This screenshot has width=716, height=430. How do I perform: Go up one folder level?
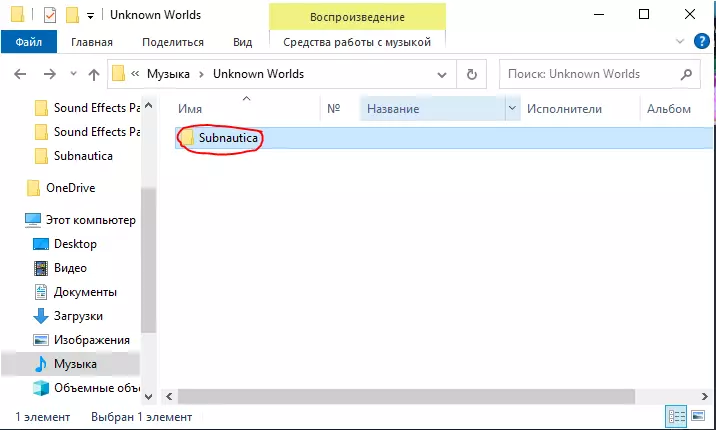(94, 74)
